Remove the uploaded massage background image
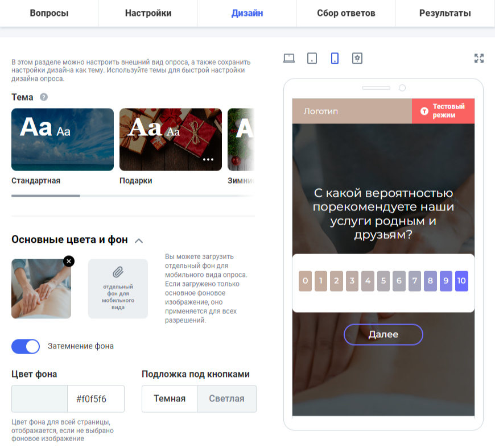The width and height of the screenshot is (495, 448). (x=69, y=261)
